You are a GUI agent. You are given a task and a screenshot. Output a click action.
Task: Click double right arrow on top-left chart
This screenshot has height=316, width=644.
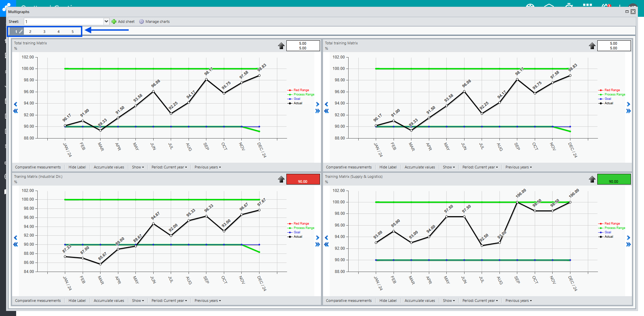317,111
